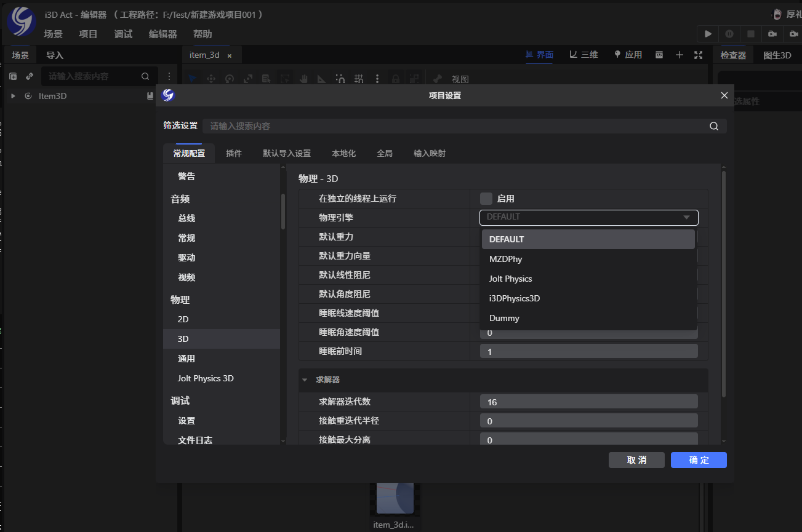
Task: Click the magnifier in the scene panel search box
Action: [145, 76]
